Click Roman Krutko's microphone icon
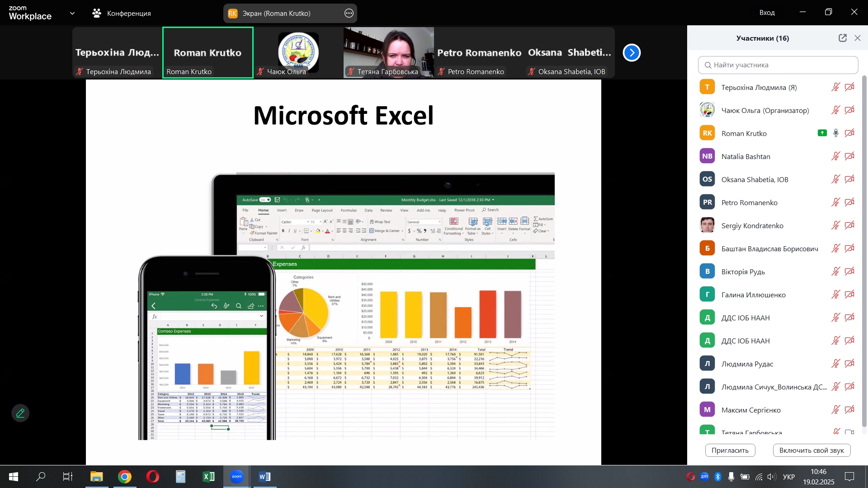 (x=836, y=133)
